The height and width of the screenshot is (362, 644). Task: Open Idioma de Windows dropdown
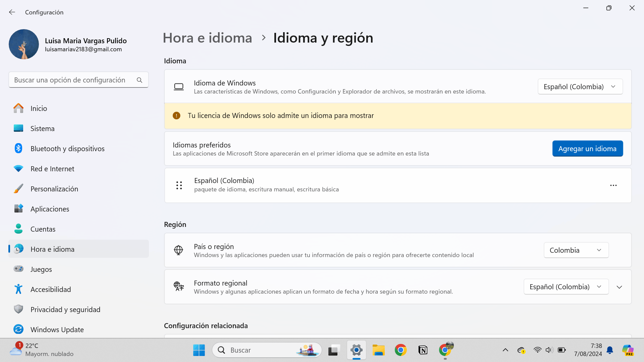[580, 87]
